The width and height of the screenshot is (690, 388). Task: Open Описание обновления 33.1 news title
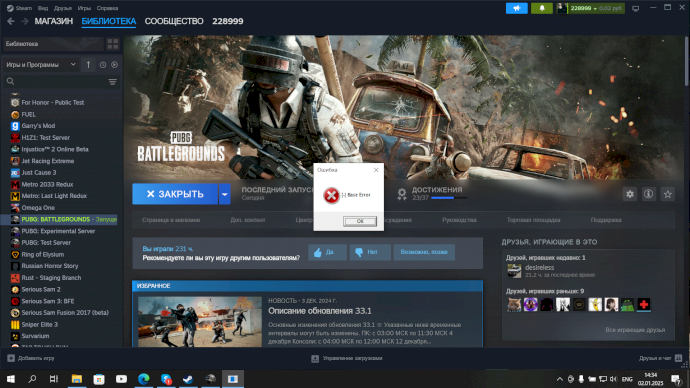[320, 311]
